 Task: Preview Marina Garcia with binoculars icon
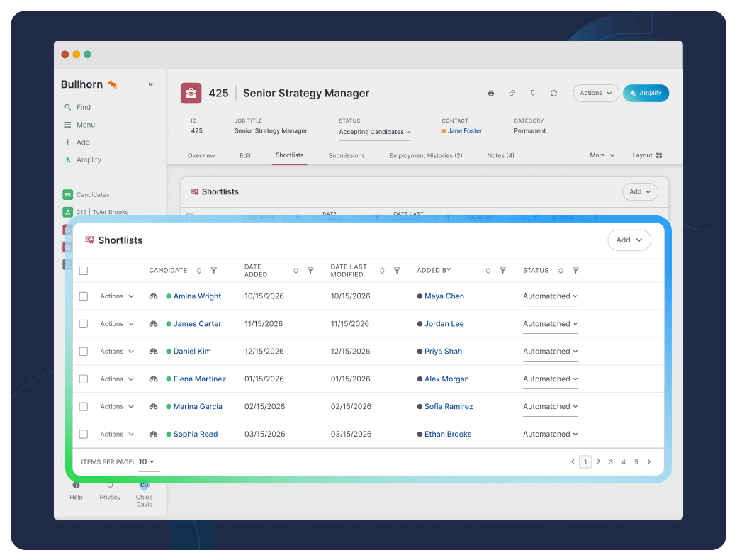tap(153, 407)
